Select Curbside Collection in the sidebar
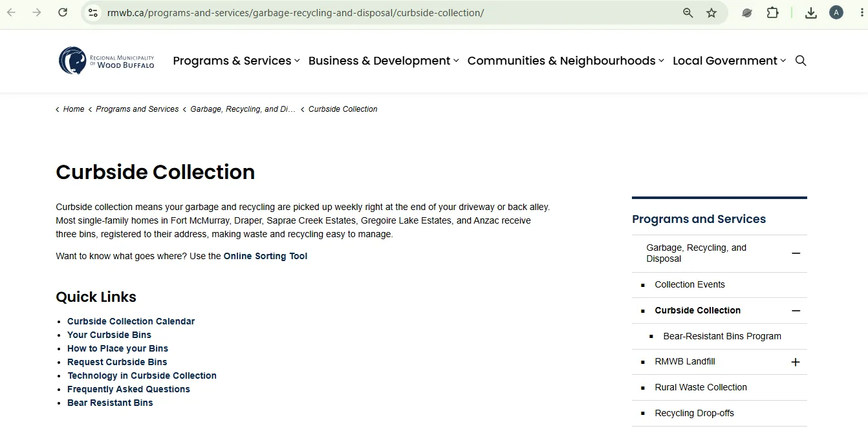 [x=697, y=310]
